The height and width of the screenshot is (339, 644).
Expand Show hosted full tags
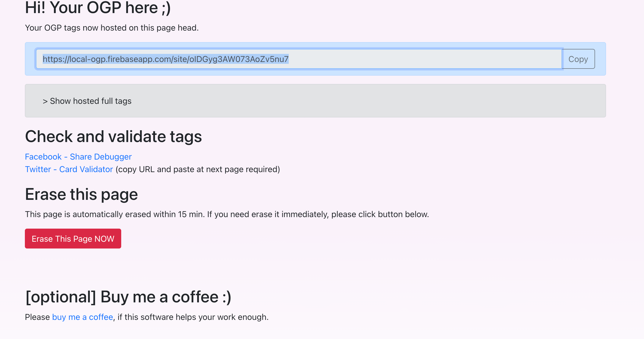[90, 101]
